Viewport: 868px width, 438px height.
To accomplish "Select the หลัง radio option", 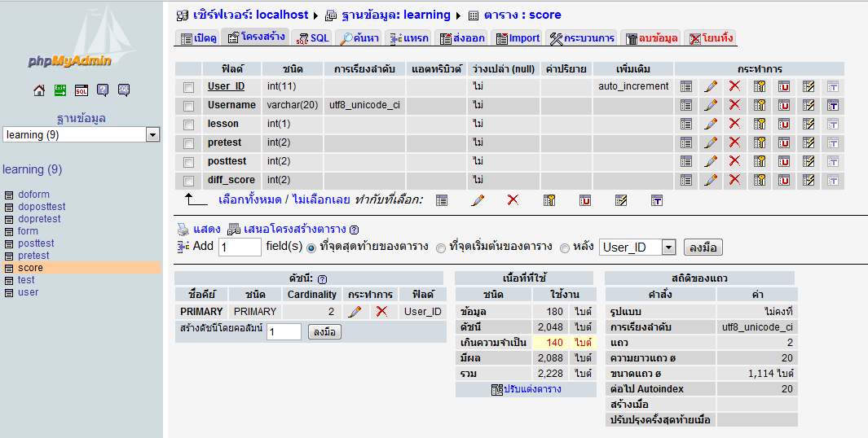I will click(565, 248).
